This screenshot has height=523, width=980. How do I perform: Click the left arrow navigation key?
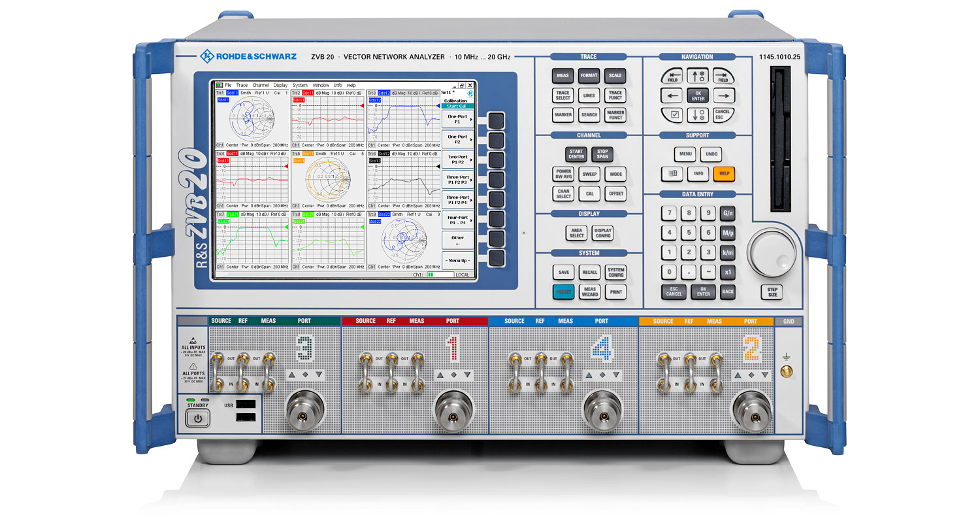[673, 95]
